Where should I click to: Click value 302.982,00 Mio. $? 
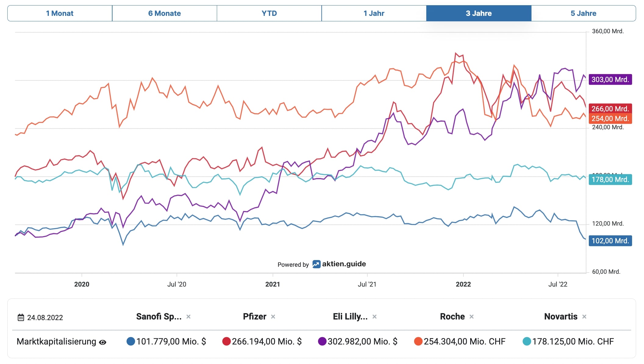[x=363, y=341]
